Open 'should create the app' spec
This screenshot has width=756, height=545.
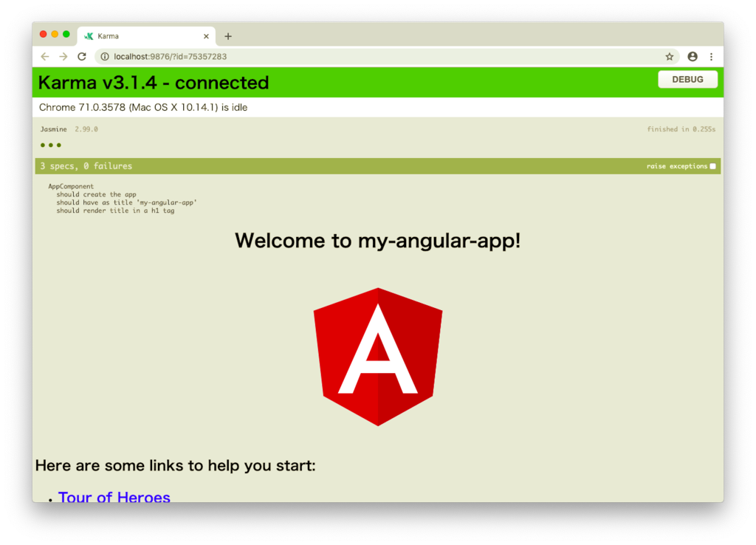pyautogui.click(x=97, y=194)
